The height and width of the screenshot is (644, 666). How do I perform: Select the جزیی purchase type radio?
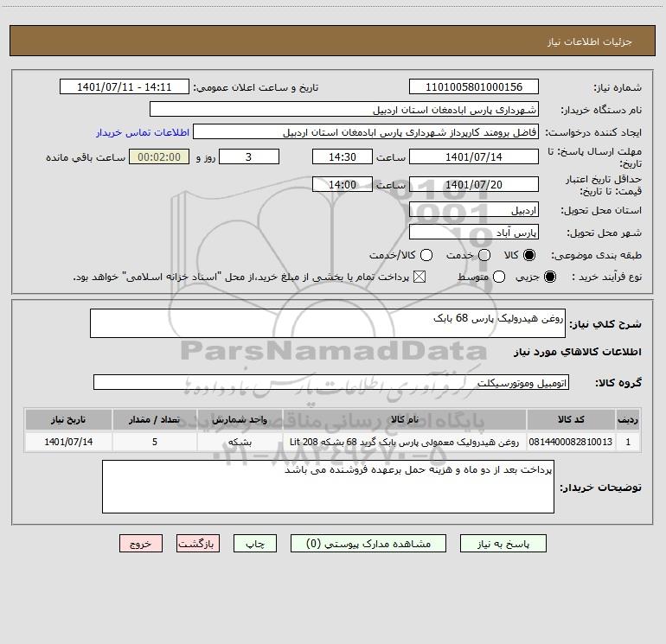coord(549,277)
